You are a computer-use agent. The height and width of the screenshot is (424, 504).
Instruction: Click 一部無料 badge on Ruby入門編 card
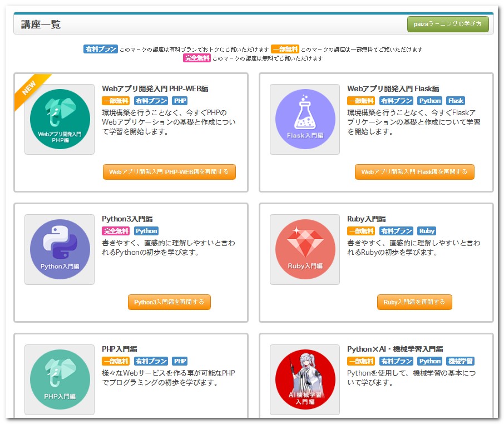361,231
